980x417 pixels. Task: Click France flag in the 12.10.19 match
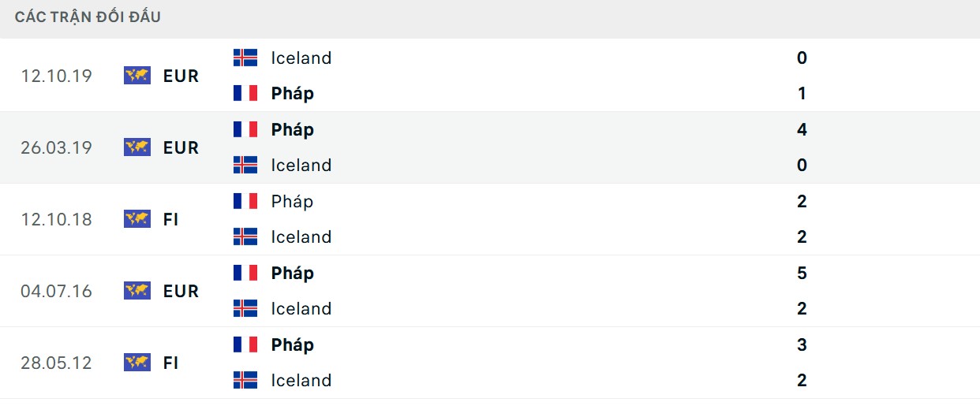point(245,93)
